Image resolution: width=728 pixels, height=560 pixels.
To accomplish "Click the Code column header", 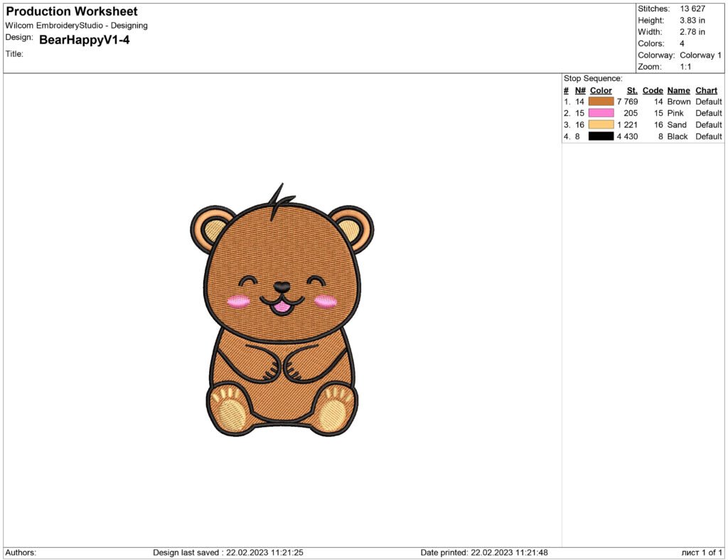I will click(653, 90).
